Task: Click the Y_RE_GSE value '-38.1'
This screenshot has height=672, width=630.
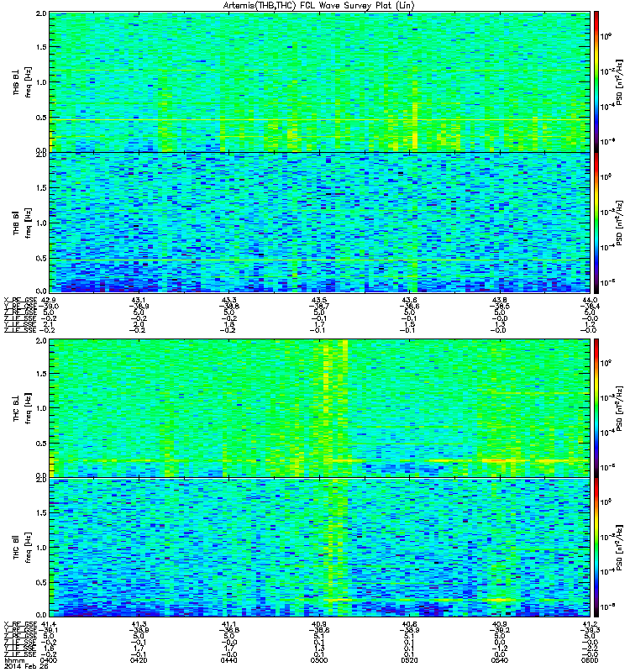Action: (x=49, y=630)
